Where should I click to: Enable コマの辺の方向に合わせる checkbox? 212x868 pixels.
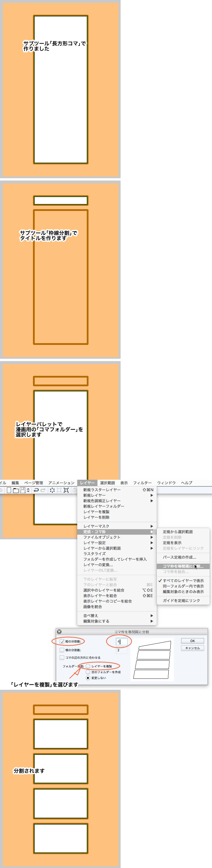click(62, 657)
